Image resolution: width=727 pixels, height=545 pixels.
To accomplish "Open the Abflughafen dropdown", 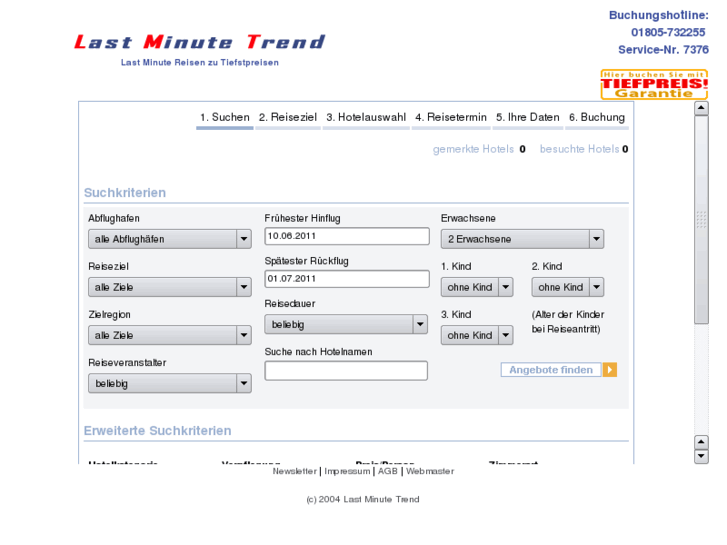I will [170, 239].
